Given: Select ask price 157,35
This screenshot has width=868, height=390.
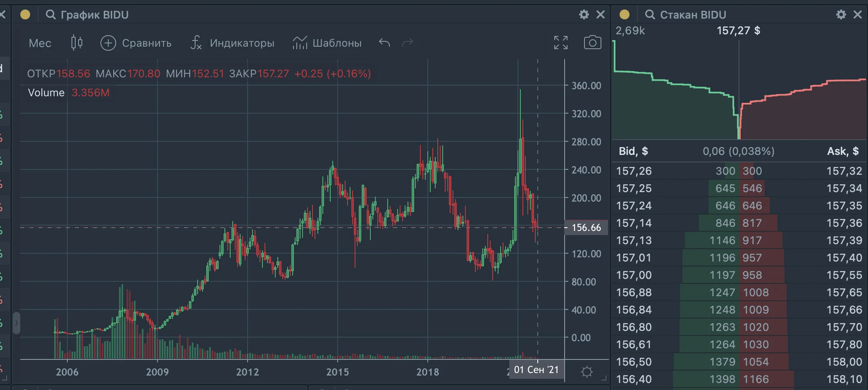Looking at the screenshot, I should pos(844,206).
